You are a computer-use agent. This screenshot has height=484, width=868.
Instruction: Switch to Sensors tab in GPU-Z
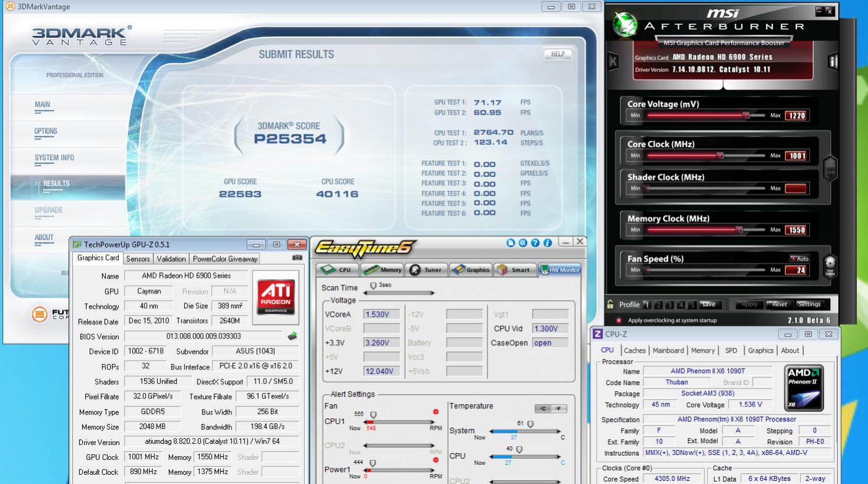(x=138, y=259)
